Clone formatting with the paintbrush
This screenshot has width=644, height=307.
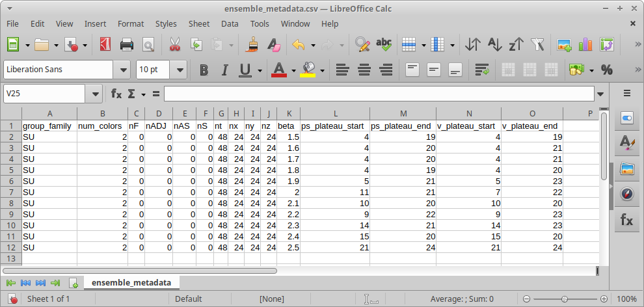tap(251, 44)
